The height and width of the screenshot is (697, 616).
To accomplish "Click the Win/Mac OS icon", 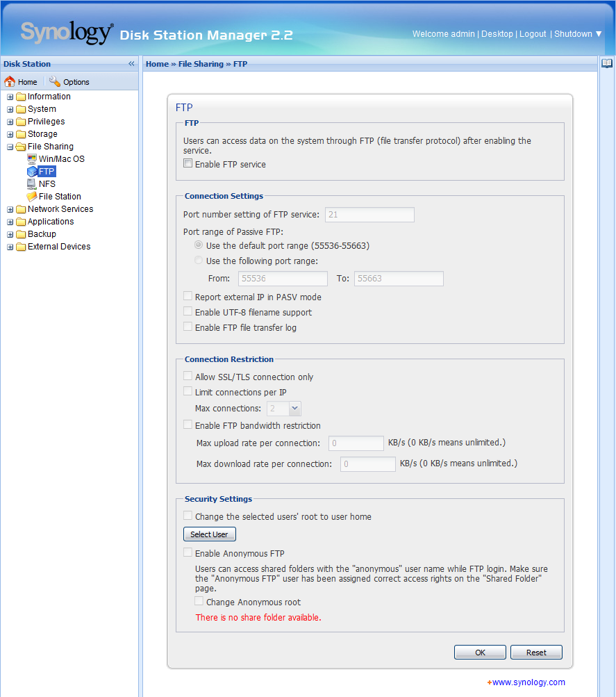I will (x=32, y=158).
